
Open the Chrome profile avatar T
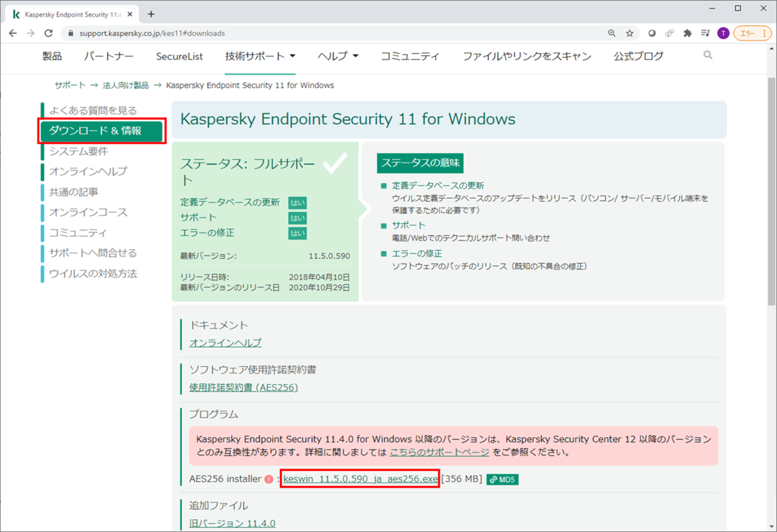(x=723, y=32)
